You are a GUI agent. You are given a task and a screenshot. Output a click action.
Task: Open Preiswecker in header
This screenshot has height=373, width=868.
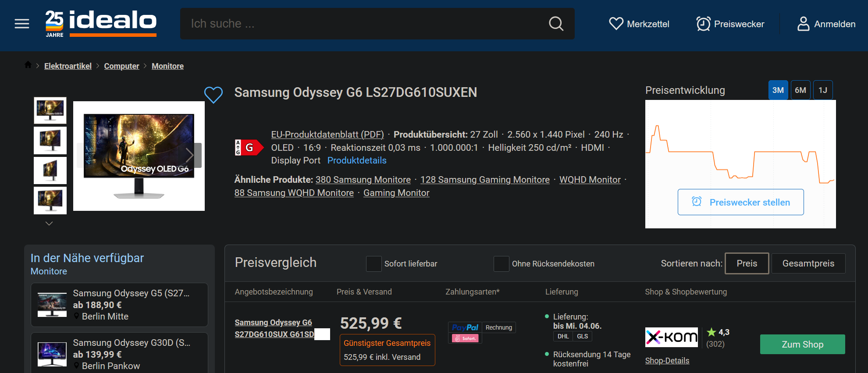[x=730, y=24]
